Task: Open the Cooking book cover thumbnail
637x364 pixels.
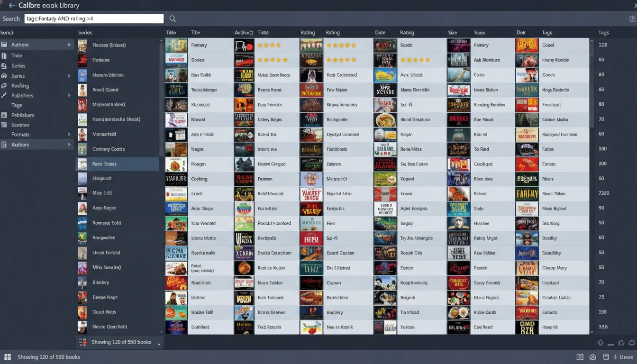Action: [x=176, y=179]
